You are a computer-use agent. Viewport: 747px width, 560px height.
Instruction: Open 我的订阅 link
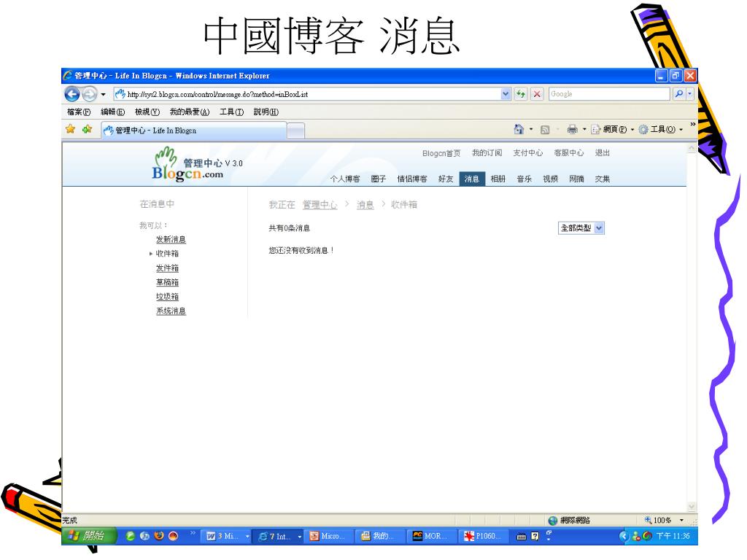(x=487, y=153)
